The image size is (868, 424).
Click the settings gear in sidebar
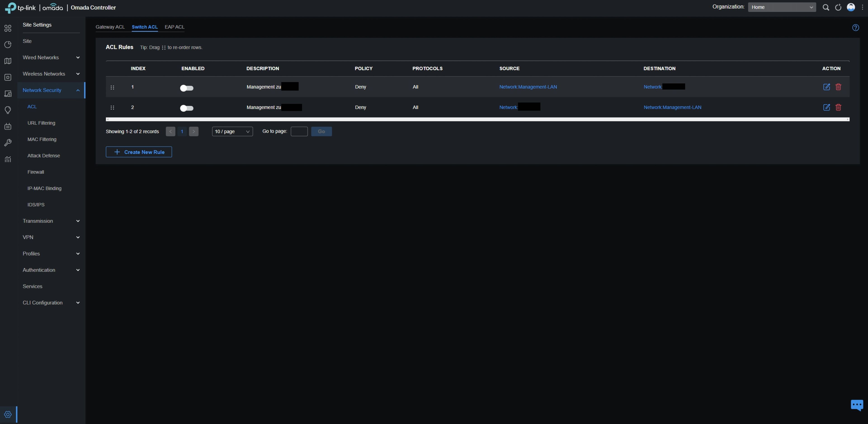(8, 414)
